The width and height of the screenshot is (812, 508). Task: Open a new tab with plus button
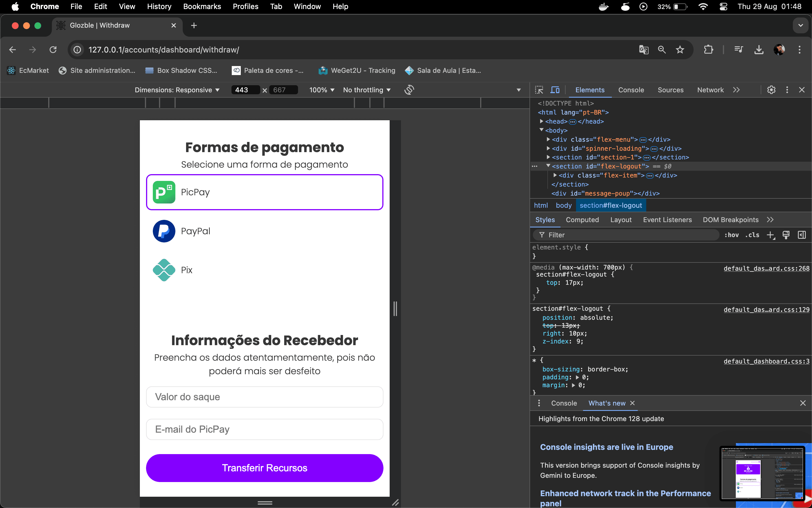[194, 25]
